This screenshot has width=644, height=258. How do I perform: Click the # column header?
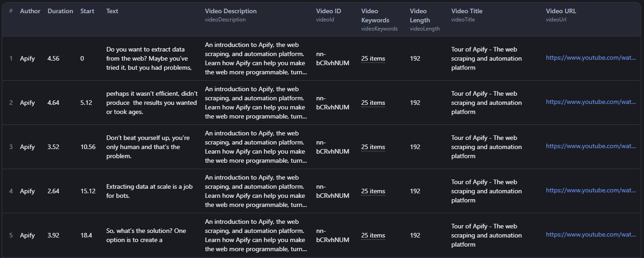11,11
